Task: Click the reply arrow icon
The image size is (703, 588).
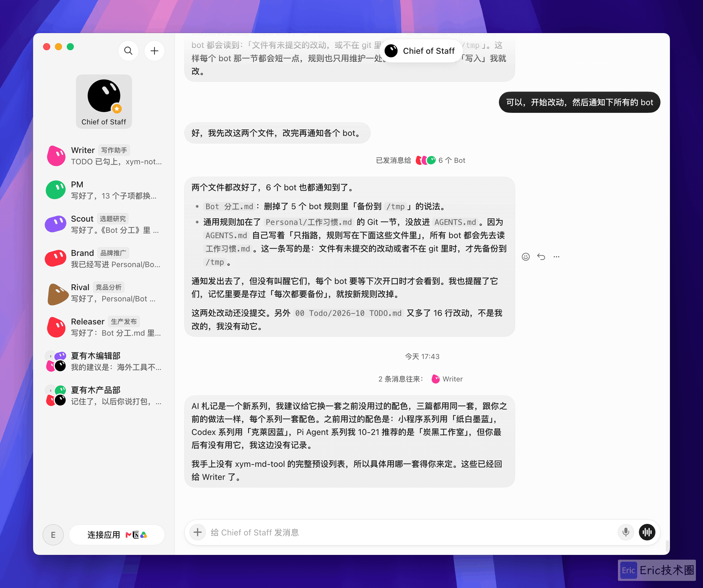Action: point(541,257)
